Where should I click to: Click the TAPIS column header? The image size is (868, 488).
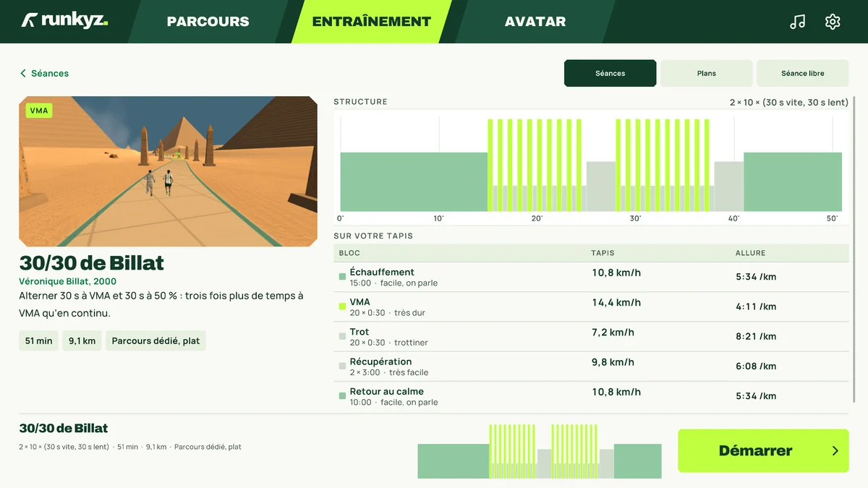603,253
